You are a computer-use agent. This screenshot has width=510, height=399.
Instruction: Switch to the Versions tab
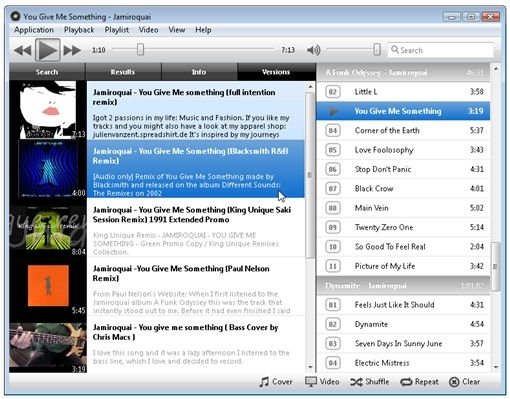[276, 72]
